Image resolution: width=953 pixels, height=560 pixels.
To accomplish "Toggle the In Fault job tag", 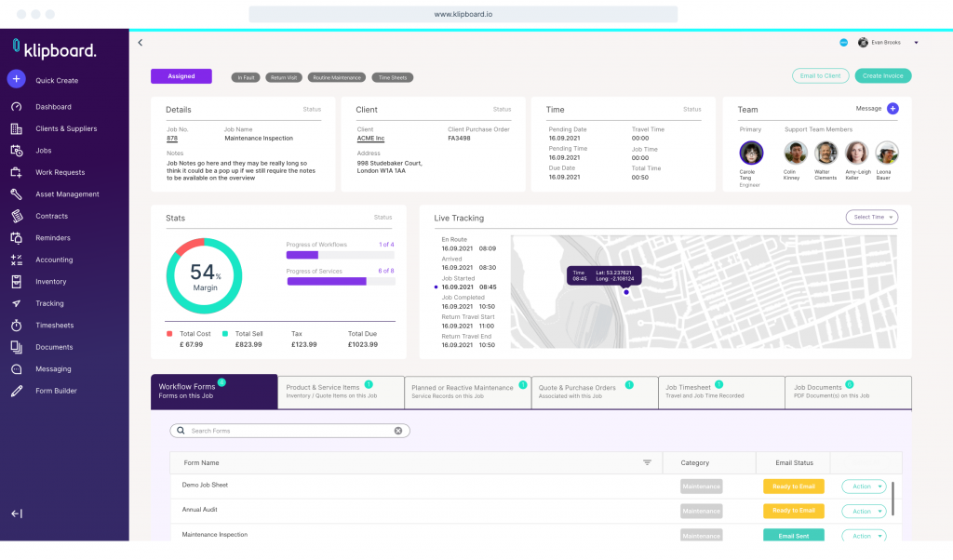I will point(245,77).
